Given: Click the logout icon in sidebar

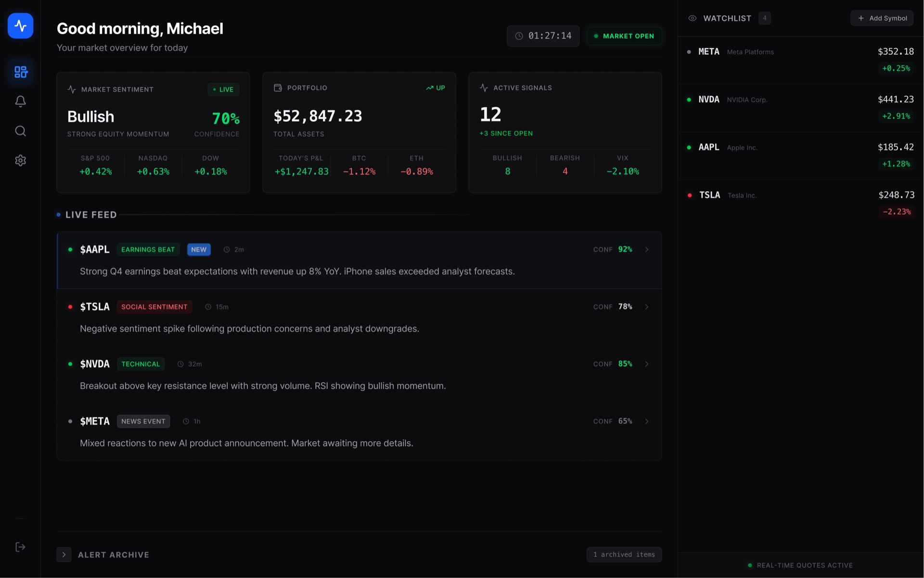Looking at the screenshot, I should tap(20, 547).
